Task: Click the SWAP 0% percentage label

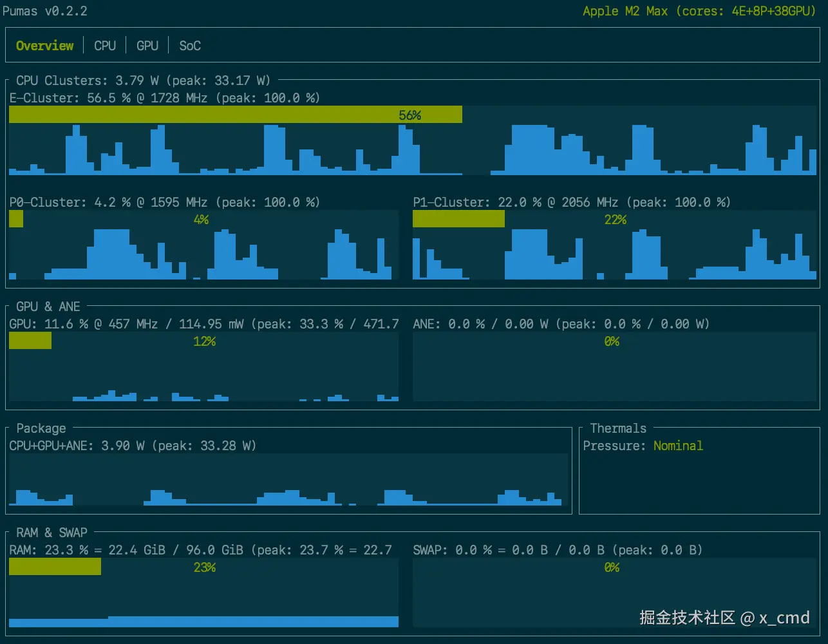Action: 612,567
